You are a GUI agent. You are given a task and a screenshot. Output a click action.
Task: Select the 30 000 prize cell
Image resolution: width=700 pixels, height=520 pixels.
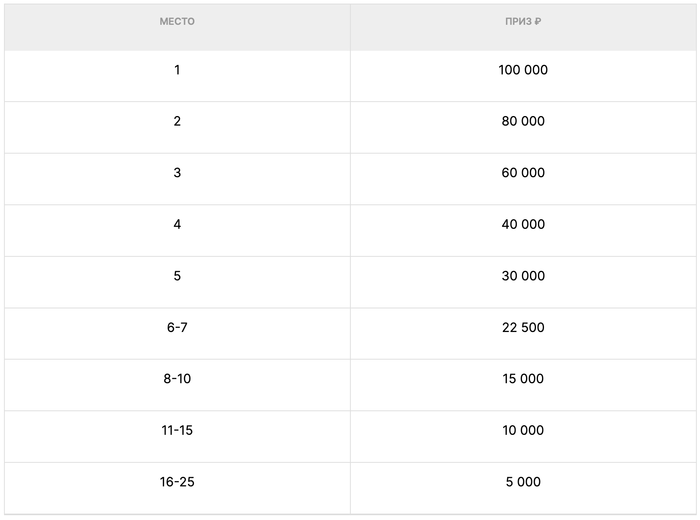pyautogui.click(x=523, y=276)
